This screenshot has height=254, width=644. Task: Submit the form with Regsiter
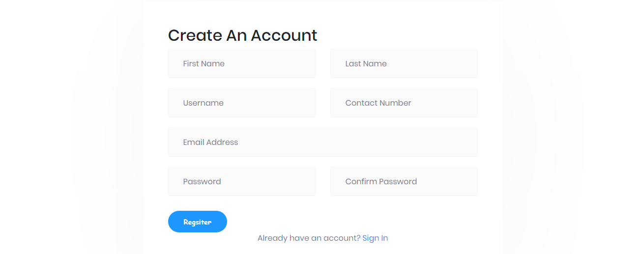198,222
